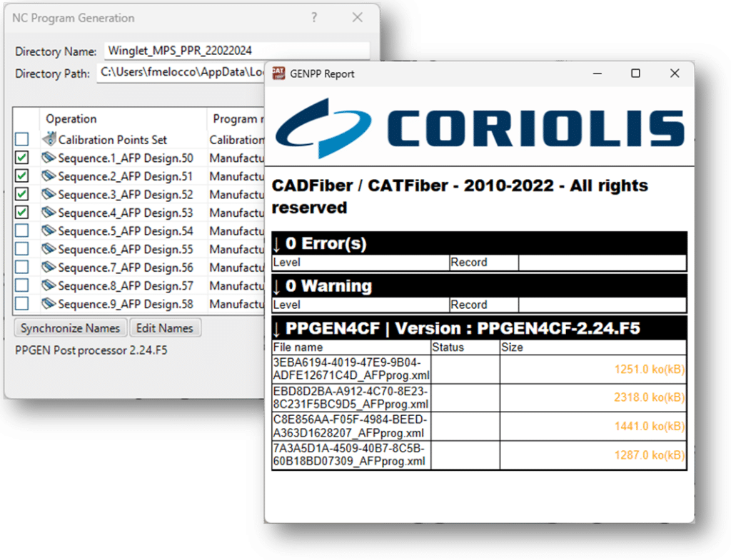
Task: Click the Sequence.9_AFP Design.58 operation icon
Action: coord(49,303)
